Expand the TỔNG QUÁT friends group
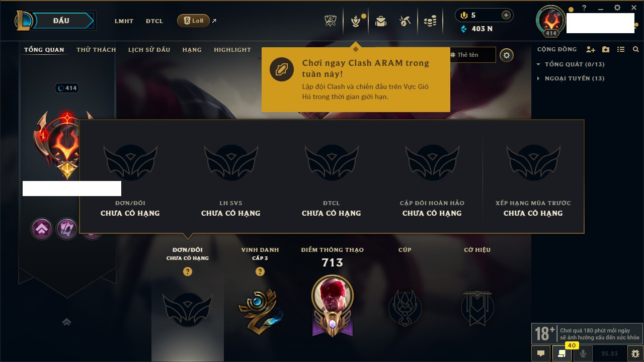This screenshot has width=644, height=362. pos(571,64)
